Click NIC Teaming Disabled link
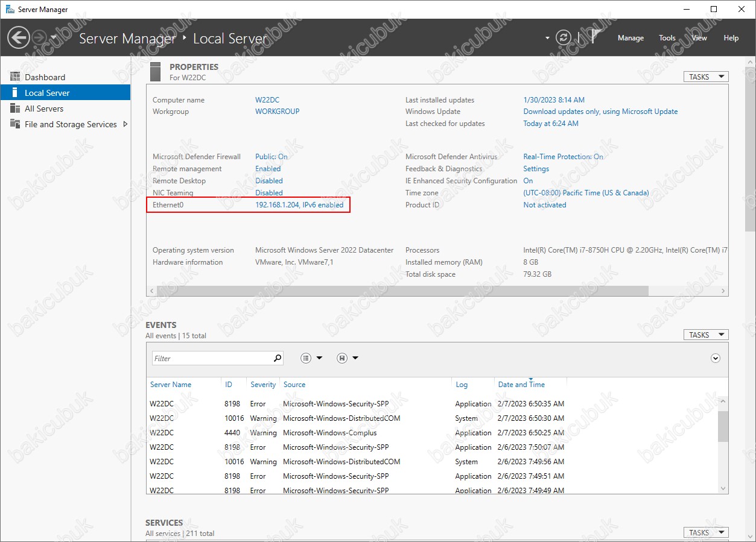The image size is (756, 542). click(x=269, y=193)
